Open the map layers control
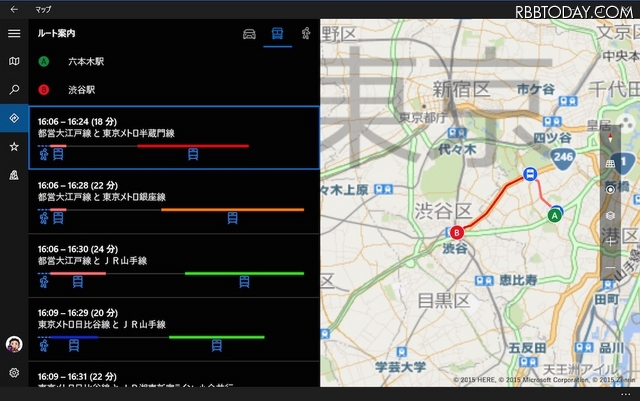The width and height of the screenshot is (640, 401). coord(610,215)
